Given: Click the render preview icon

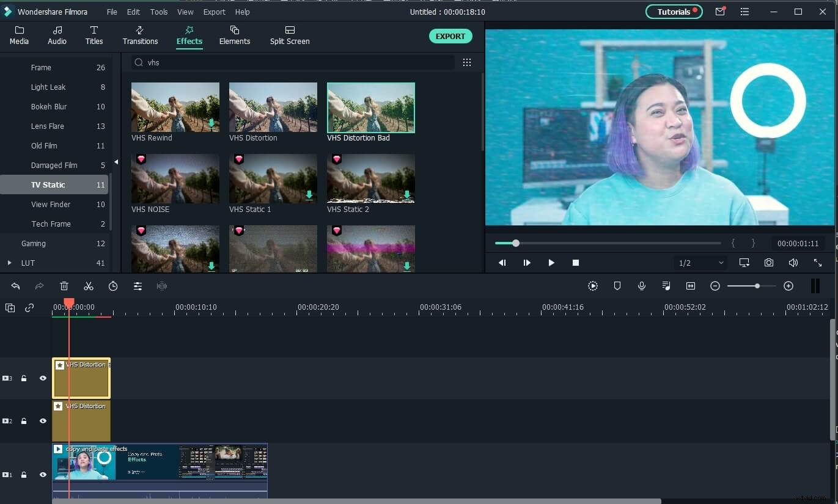Looking at the screenshot, I should tap(592, 285).
